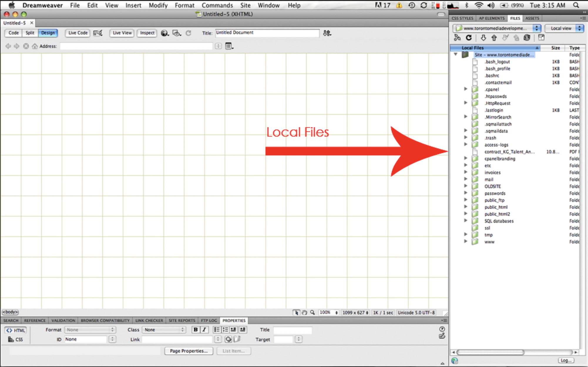
Task: Toggle Bold formatting in Properties
Action: (195, 330)
